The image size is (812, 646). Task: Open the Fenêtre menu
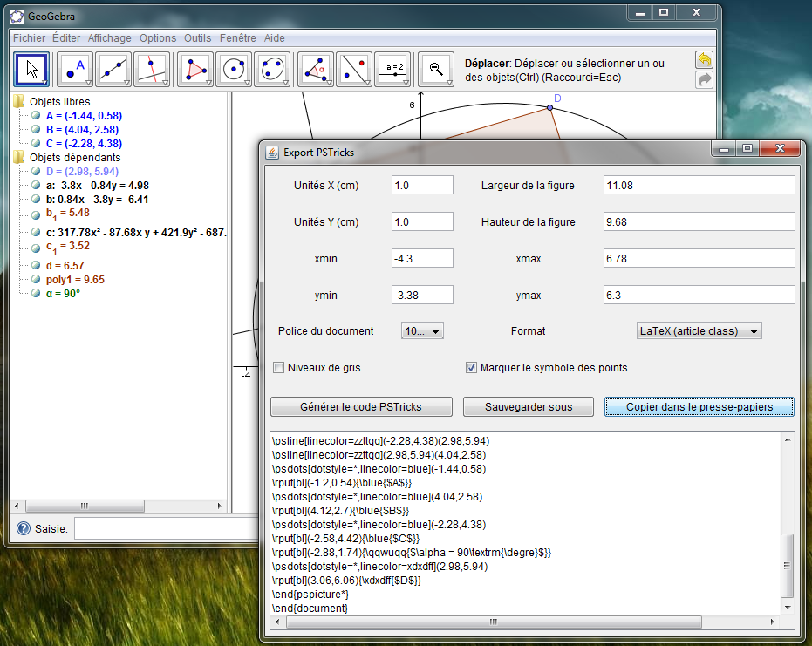point(238,38)
